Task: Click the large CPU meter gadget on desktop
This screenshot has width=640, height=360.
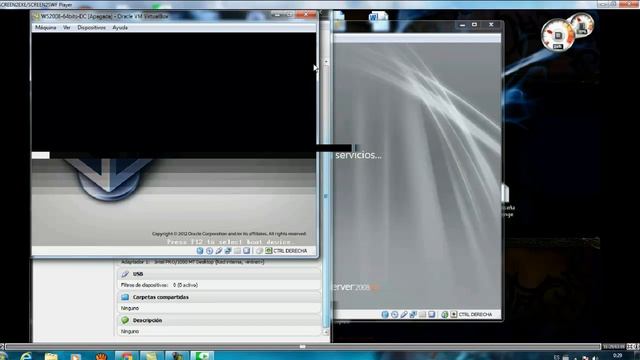Action: [558, 35]
